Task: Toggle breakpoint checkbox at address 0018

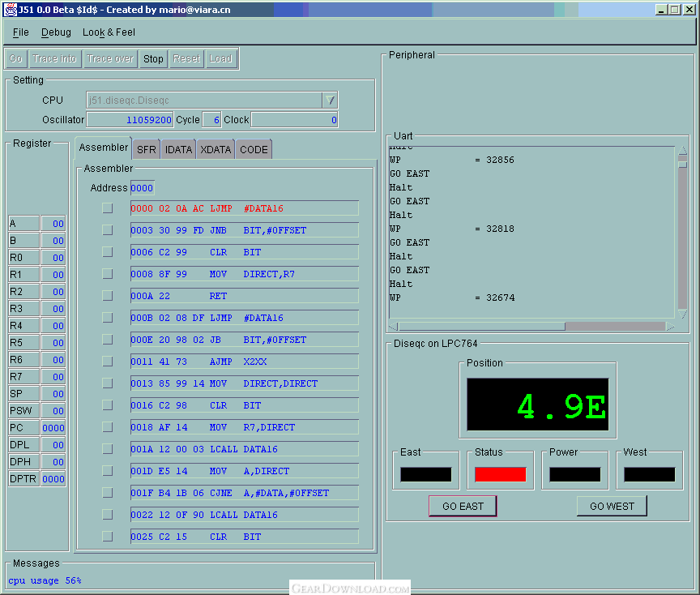Action: 108,427
